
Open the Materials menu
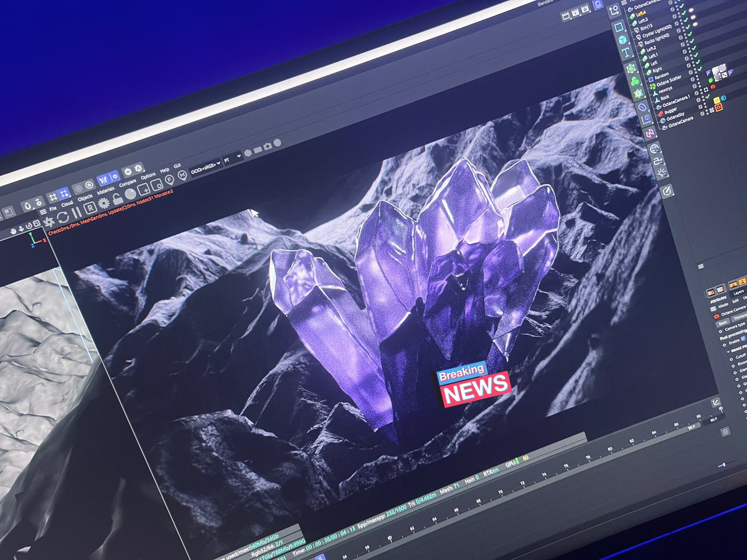105,189
